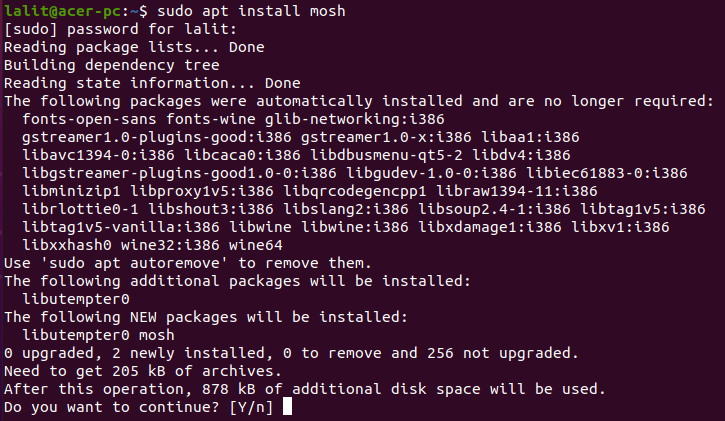This screenshot has height=421, width=725.
Task: Click 'mosh' in the NEW packages list
Action: 151,335
